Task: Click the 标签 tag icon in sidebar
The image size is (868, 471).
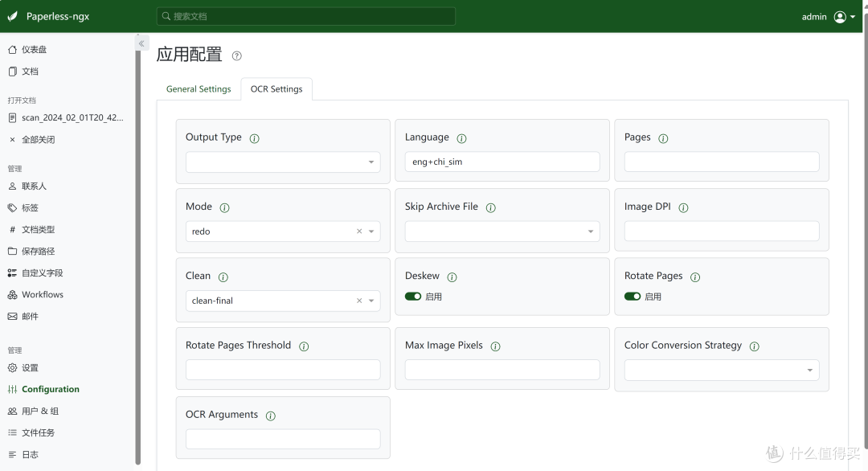Action: (12, 207)
